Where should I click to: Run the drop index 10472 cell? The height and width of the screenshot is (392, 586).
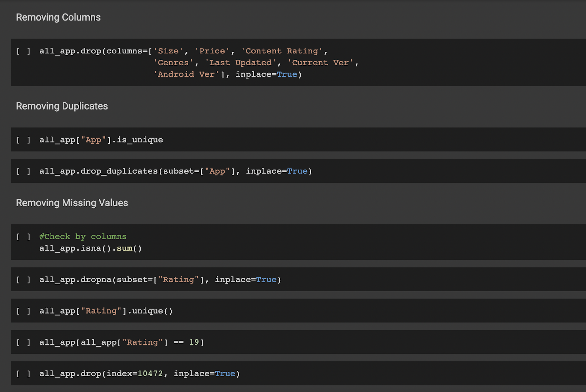pos(23,374)
